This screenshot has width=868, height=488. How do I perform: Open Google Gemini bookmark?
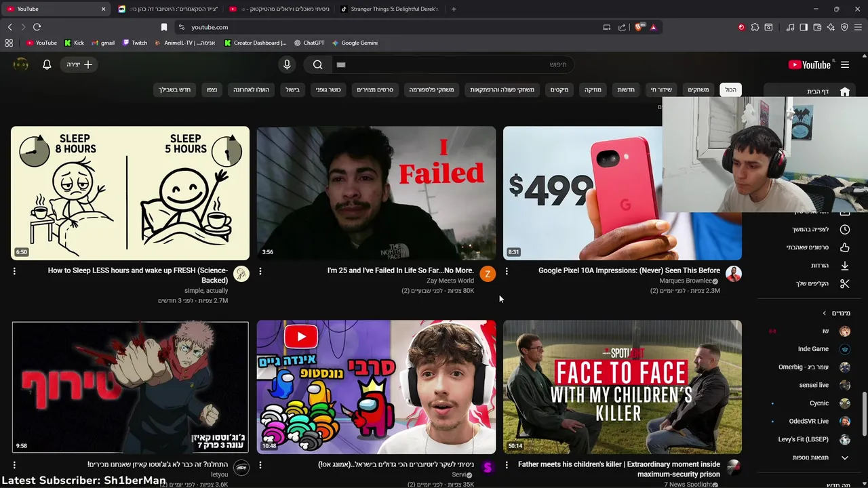coord(355,43)
